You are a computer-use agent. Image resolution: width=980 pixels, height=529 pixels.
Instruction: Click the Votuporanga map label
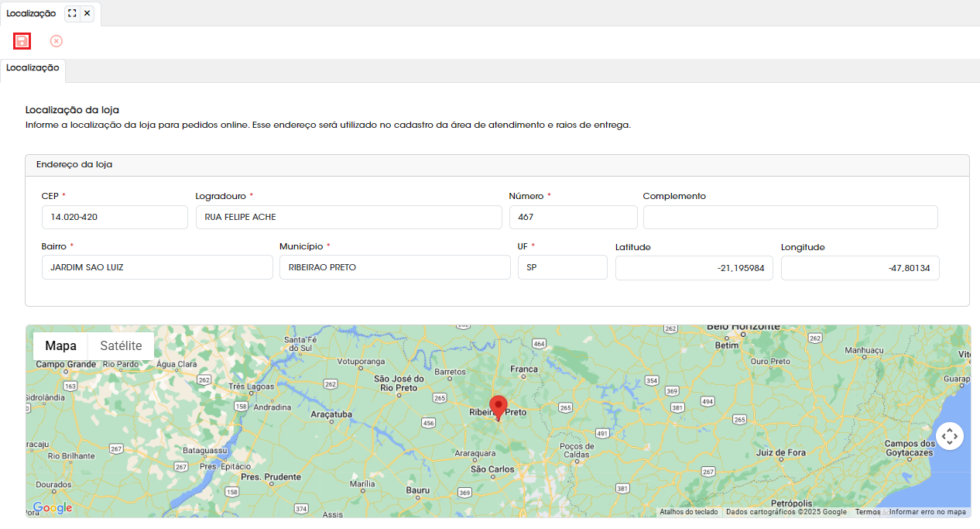point(362,361)
